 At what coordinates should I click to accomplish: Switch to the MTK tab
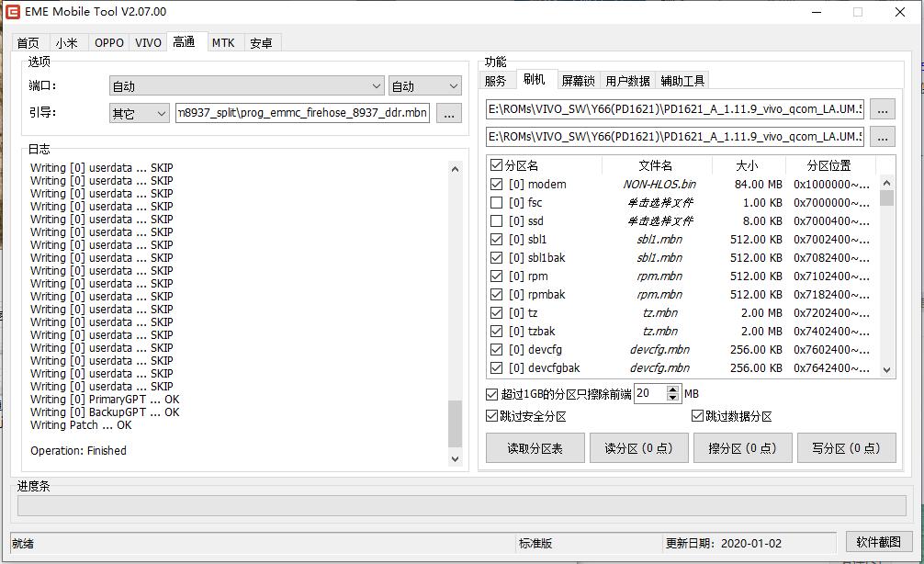(x=223, y=43)
